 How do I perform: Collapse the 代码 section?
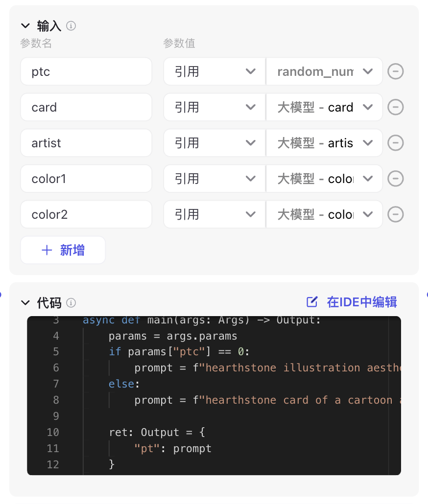(x=25, y=302)
